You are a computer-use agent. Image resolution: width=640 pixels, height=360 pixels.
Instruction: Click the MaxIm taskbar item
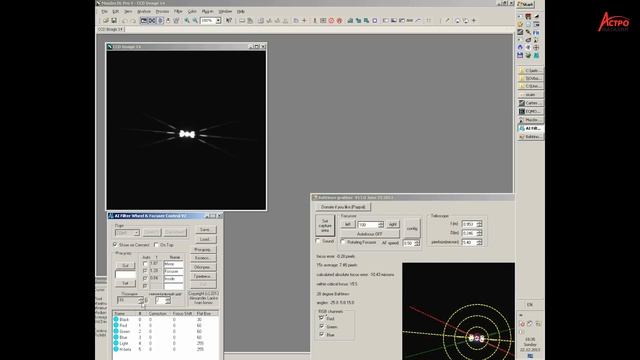click(x=530, y=120)
